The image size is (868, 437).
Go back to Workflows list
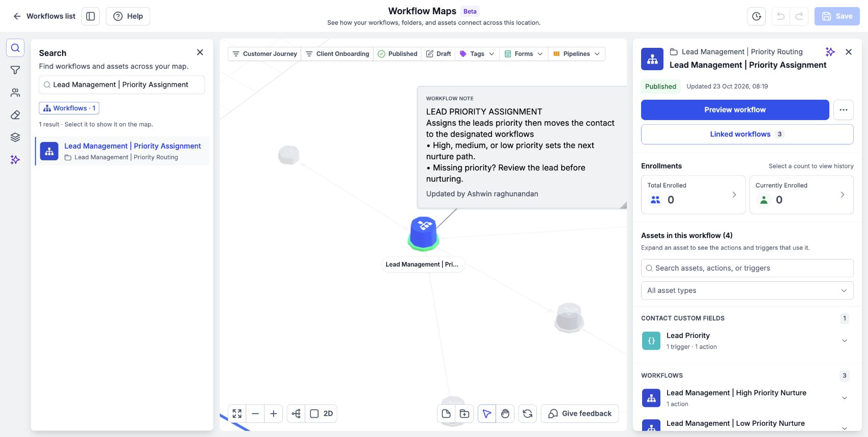44,16
